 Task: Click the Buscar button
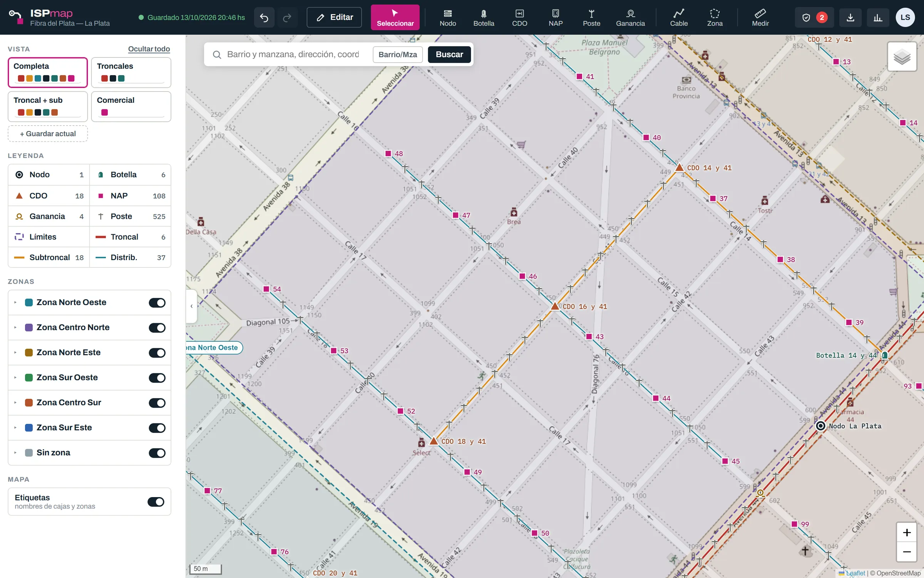pyautogui.click(x=449, y=54)
